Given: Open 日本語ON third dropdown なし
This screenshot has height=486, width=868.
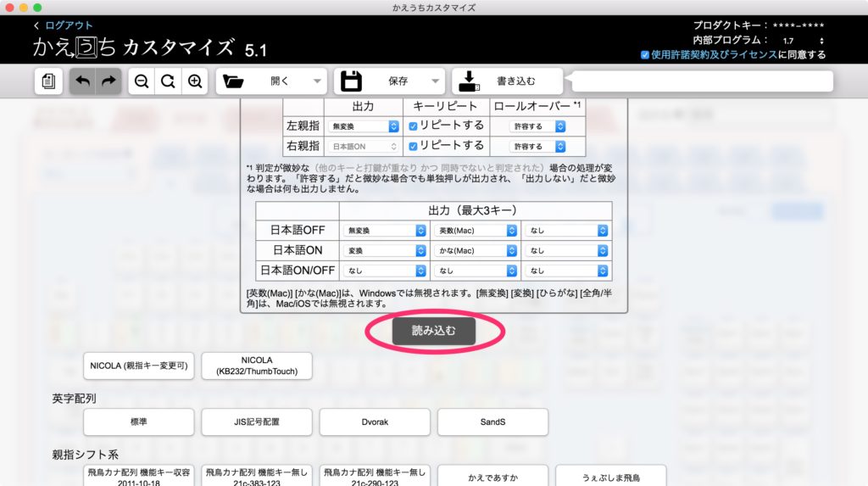Looking at the screenshot, I should coord(567,250).
